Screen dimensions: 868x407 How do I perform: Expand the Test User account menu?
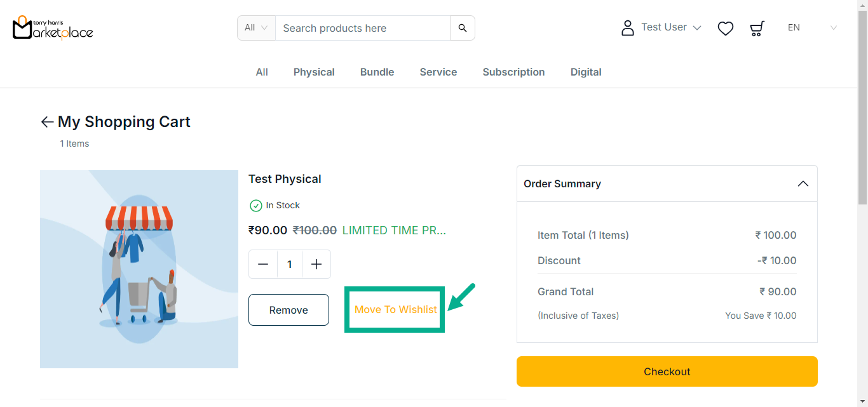671,27
